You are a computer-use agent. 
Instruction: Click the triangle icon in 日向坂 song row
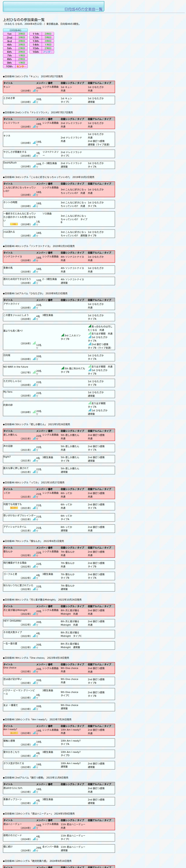coord(34,358)
